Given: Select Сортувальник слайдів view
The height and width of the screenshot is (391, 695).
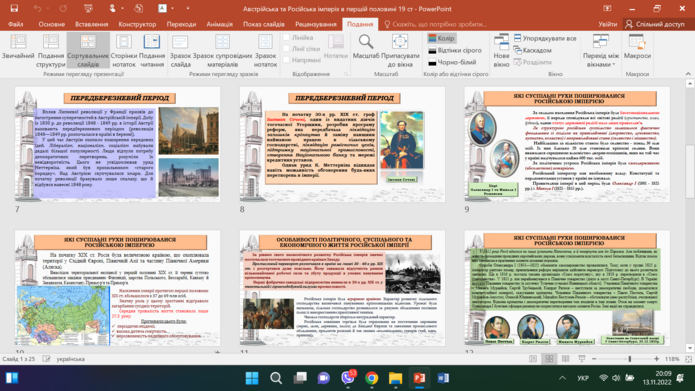Looking at the screenshot, I should pos(88,51).
